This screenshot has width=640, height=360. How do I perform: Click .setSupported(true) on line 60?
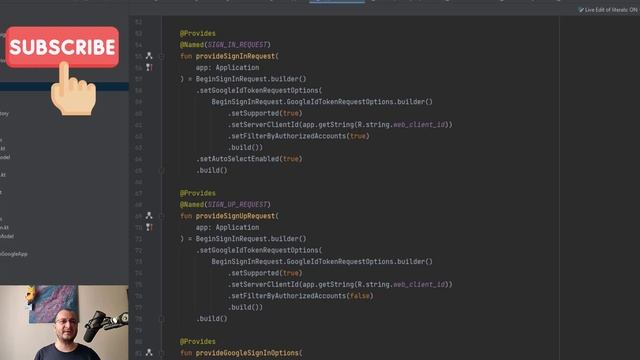point(265,113)
